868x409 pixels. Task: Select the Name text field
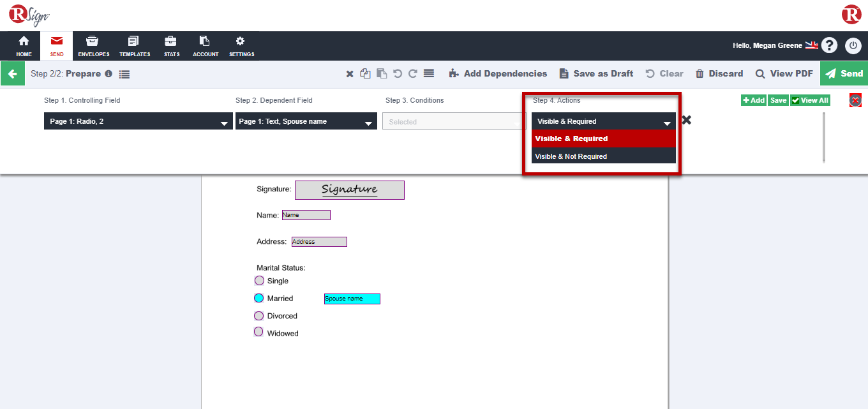[x=306, y=215]
